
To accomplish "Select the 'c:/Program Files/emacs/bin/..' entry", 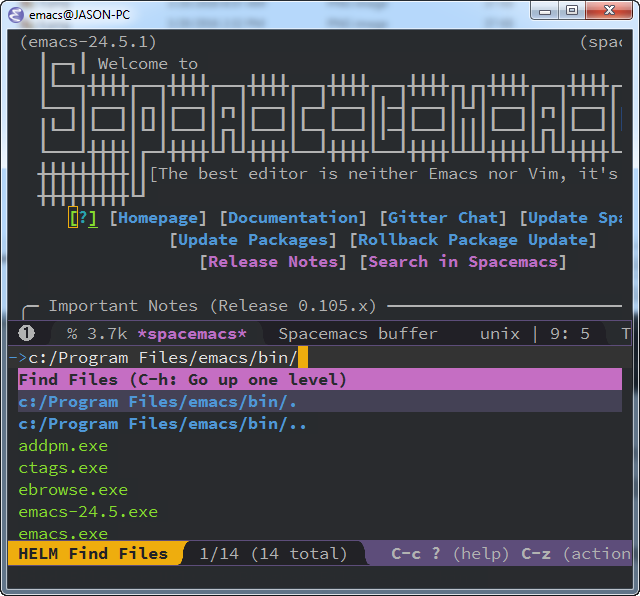I will click(162, 424).
